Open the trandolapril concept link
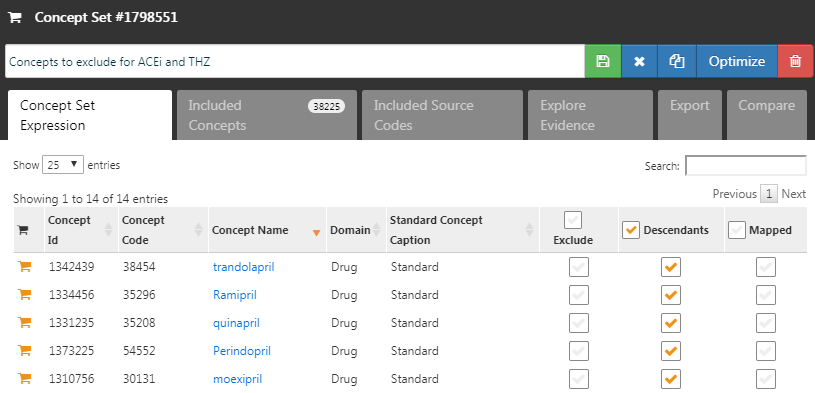Image resolution: width=815 pixels, height=393 pixels. point(243,267)
